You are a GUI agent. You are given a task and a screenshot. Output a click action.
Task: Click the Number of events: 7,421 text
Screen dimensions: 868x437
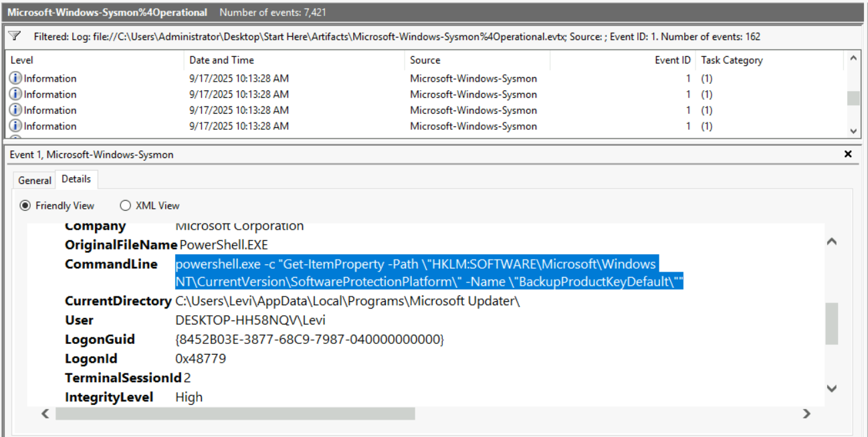273,12
